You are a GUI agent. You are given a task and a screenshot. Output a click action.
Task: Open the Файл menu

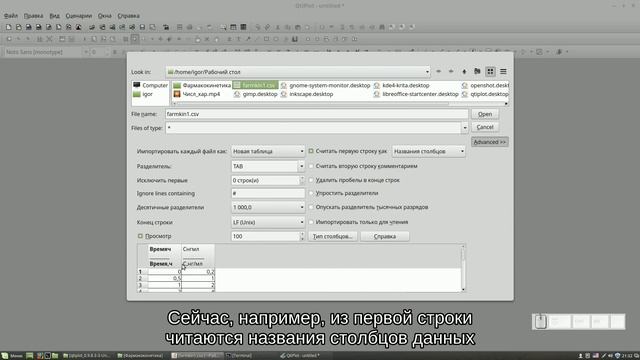tap(11, 16)
